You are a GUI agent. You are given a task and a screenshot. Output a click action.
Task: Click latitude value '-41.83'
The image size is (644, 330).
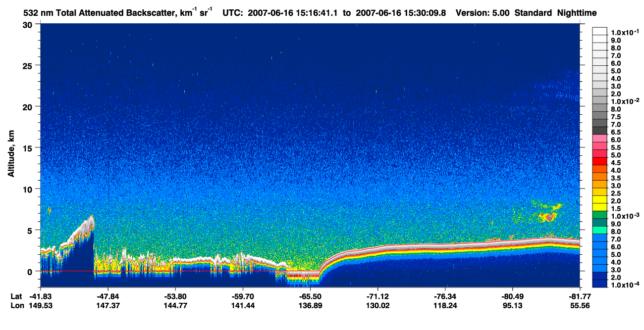pyautogui.click(x=41, y=296)
